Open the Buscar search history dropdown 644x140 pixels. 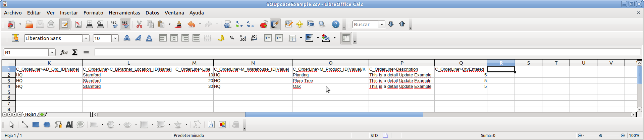(381, 24)
